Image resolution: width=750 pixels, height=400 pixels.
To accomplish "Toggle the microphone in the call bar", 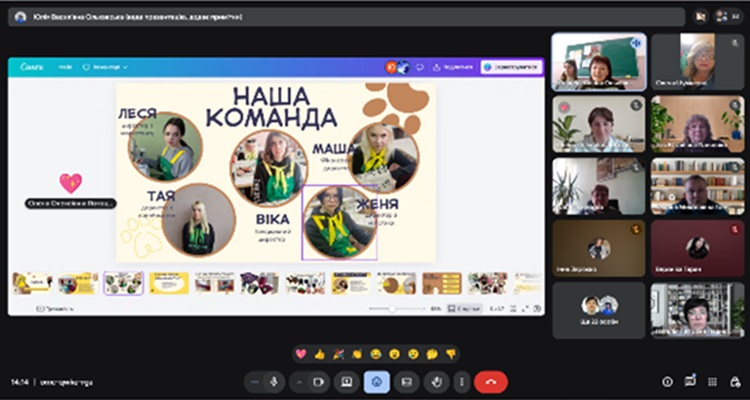I will (274, 381).
